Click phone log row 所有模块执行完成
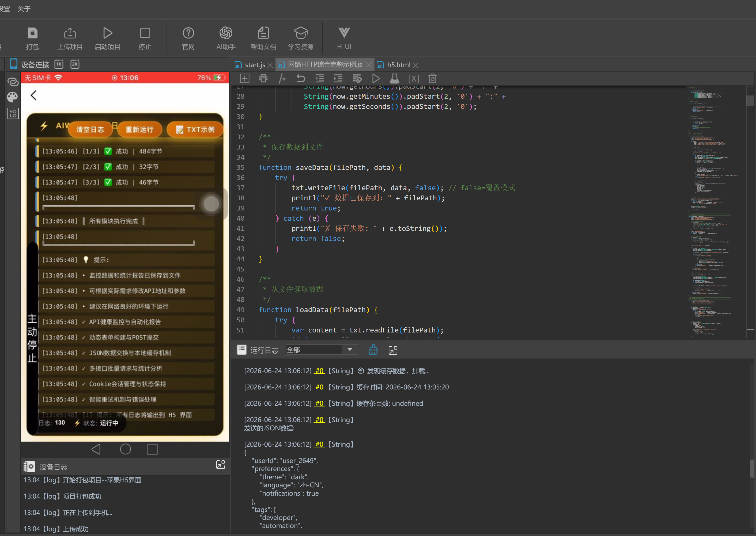Image resolution: width=756 pixels, height=536 pixels. (126, 221)
